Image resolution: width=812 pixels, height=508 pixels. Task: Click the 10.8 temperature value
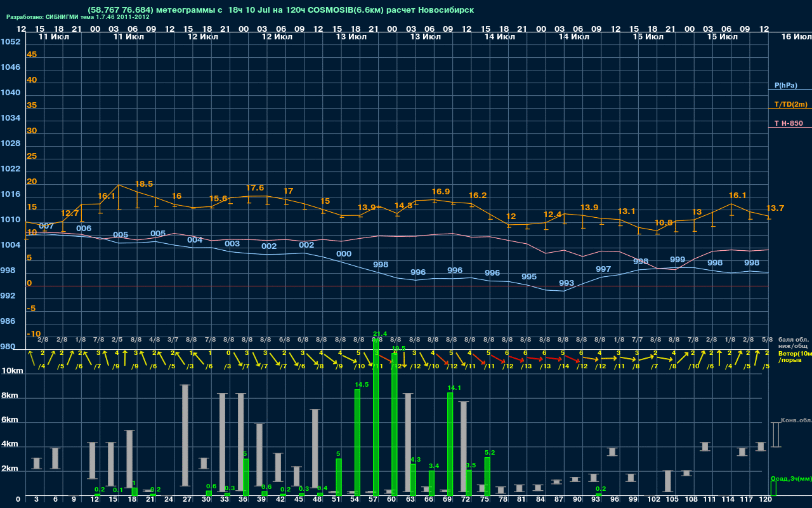(664, 222)
